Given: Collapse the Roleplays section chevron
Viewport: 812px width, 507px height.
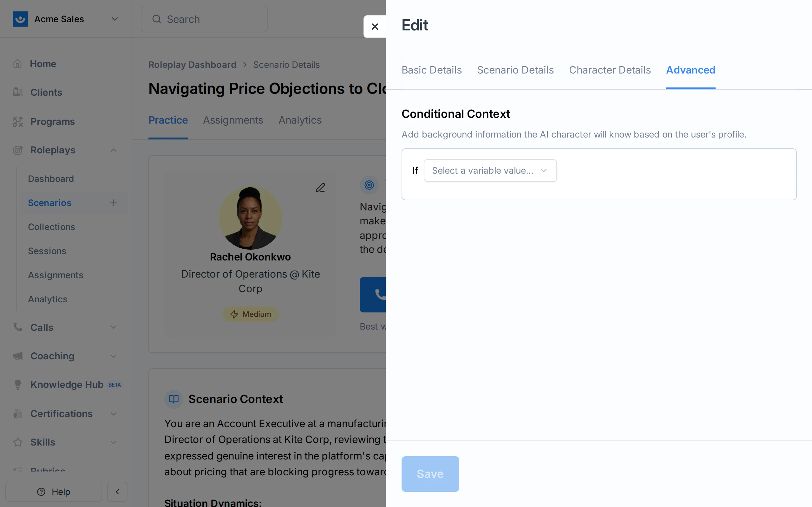Looking at the screenshot, I should (113, 150).
